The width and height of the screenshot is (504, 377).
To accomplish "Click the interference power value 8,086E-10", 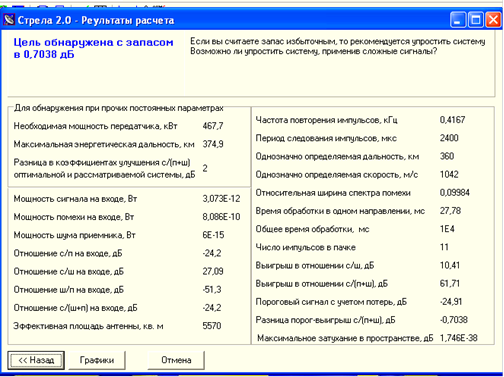I will click(221, 217).
